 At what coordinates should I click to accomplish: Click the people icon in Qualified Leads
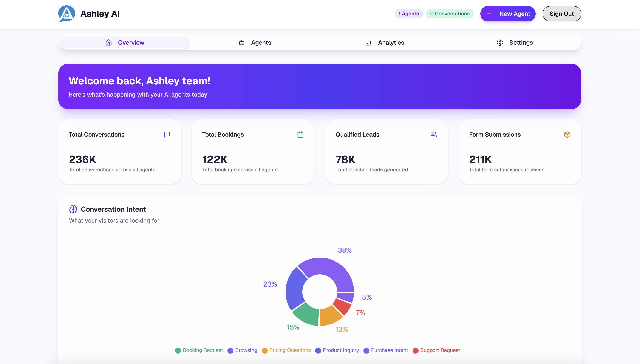click(x=433, y=135)
